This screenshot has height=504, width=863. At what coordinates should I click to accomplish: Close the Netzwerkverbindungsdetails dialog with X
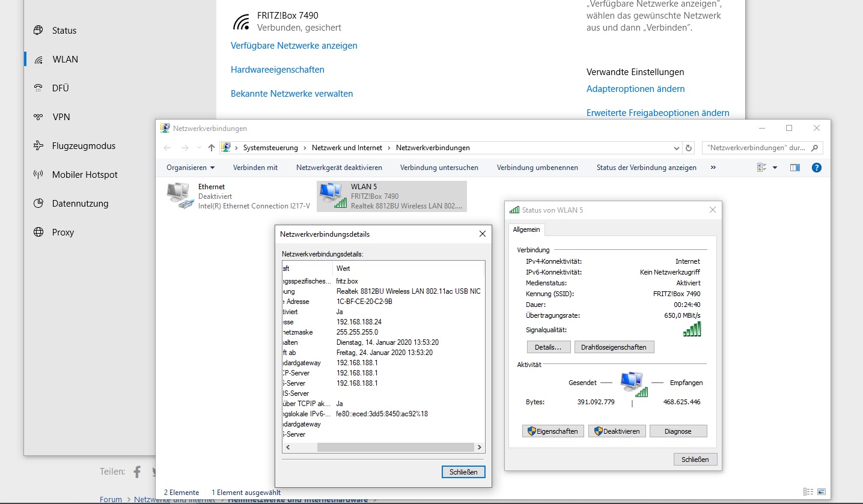[x=482, y=234]
